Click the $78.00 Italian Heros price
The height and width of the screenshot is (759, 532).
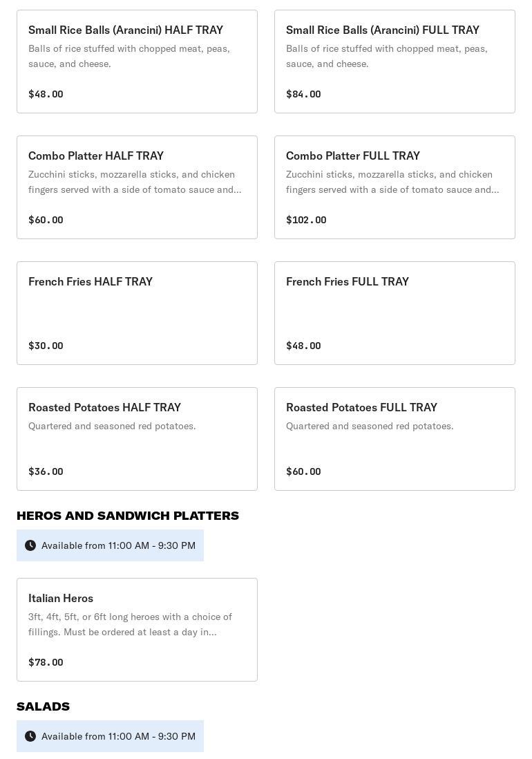[46, 662]
